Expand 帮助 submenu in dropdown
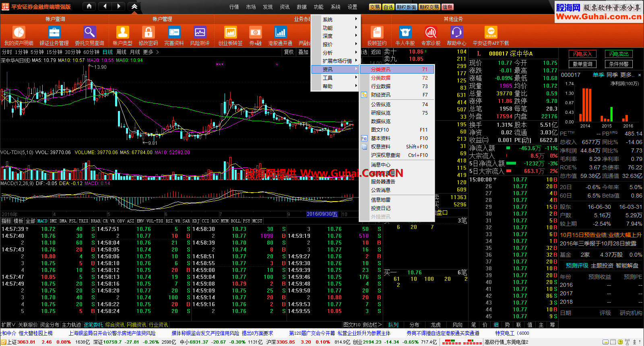The width and height of the screenshot is (644, 346). tap(336, 86)
